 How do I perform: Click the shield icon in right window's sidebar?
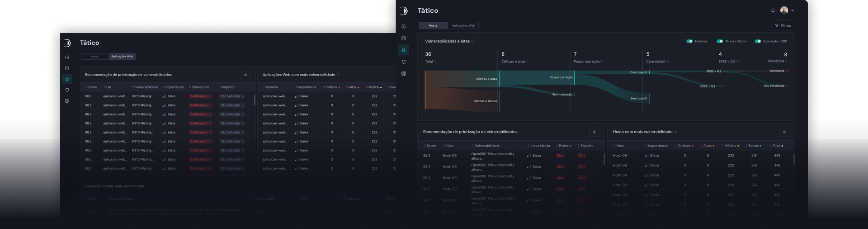tap(404, 62)
